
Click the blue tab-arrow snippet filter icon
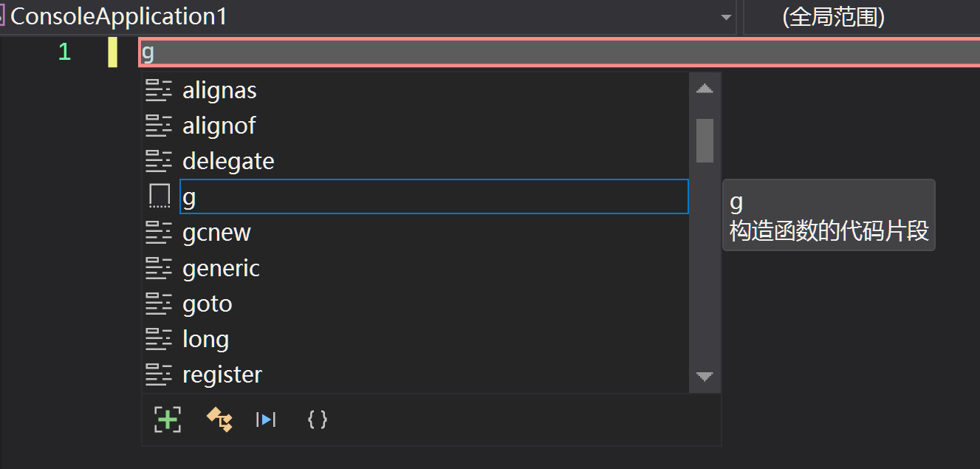pyautogui.click(x=266, y=420)
